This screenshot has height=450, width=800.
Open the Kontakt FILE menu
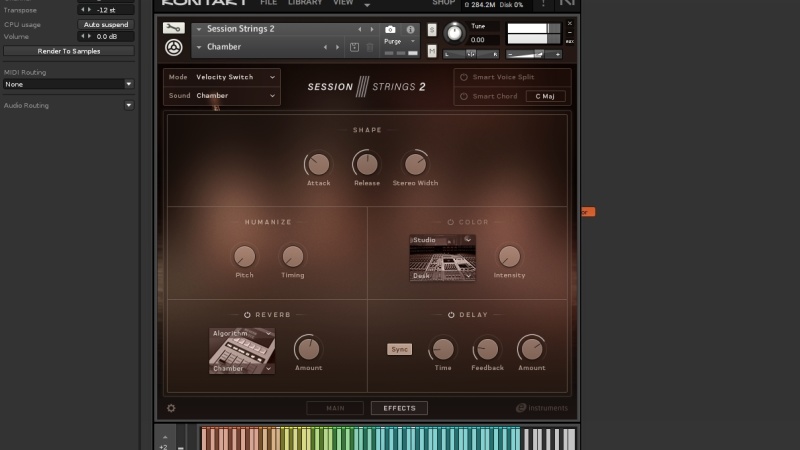click(268, 3)
